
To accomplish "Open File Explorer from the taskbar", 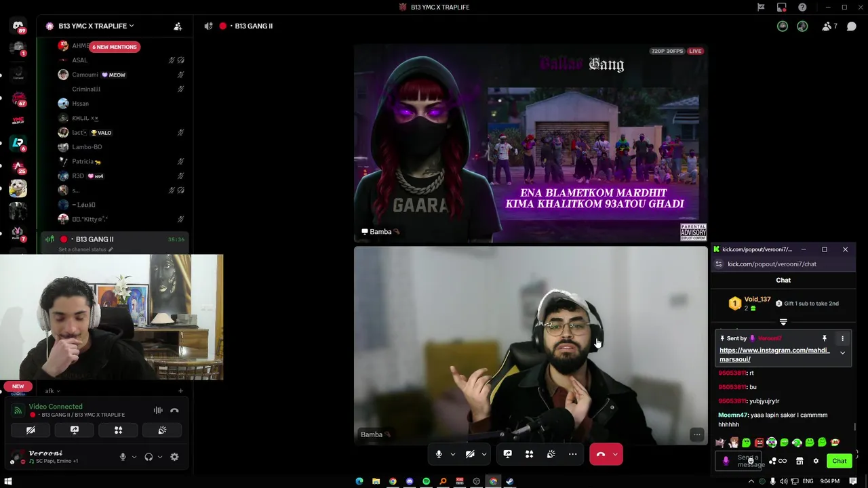I will point(376,481).
